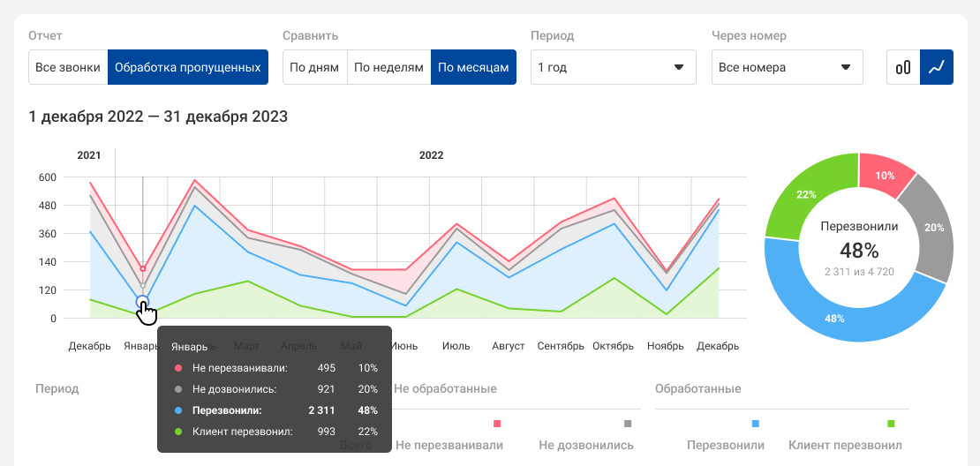Switch to bar chart view icon
Image resolution: width=980 pixels, height=466 pixels.
(x=903, y=67)
